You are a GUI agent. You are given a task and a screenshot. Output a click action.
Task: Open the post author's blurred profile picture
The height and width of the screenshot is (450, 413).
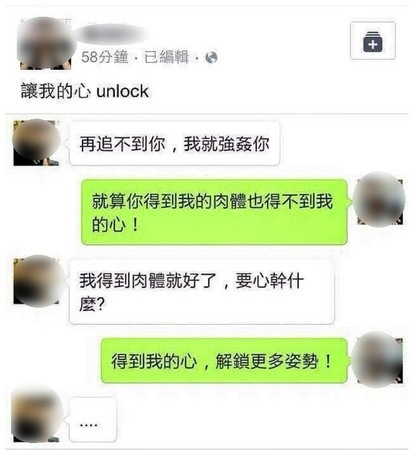(45, 43)
